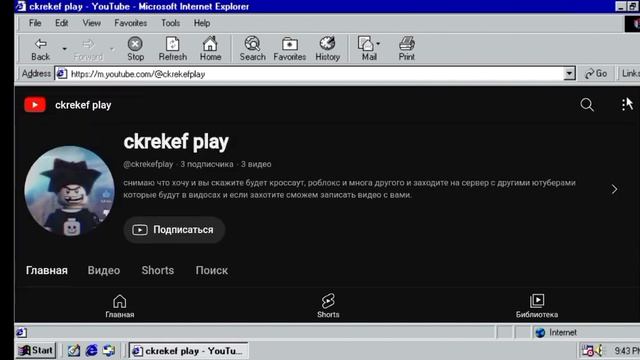This screenshot has width=640, height=360.
Task: Click the Links toolbar label
Action: 630,73
